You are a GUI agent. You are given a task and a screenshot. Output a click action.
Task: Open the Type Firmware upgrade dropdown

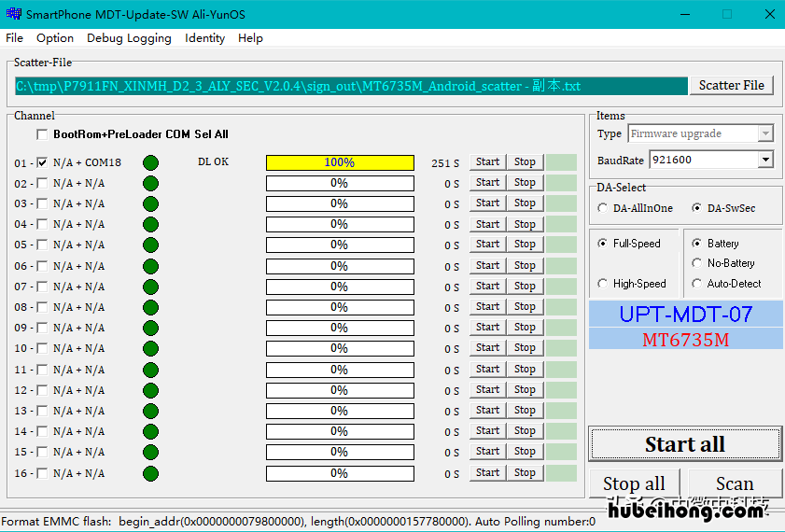765,133
